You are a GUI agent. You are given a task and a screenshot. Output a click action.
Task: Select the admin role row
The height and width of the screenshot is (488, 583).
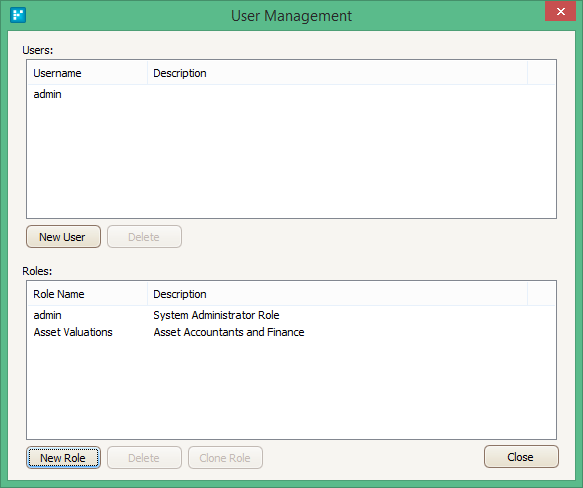tap(291, 315)
